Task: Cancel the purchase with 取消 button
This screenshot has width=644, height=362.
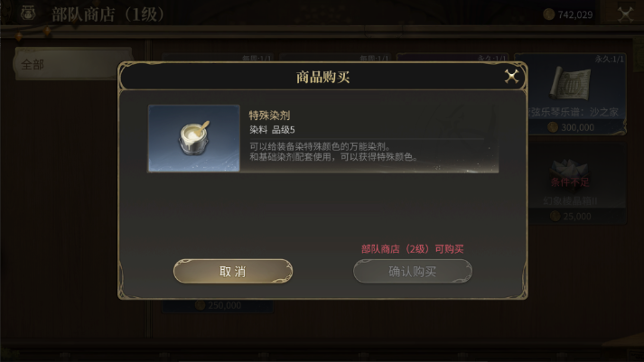Action: click(233, 272)
